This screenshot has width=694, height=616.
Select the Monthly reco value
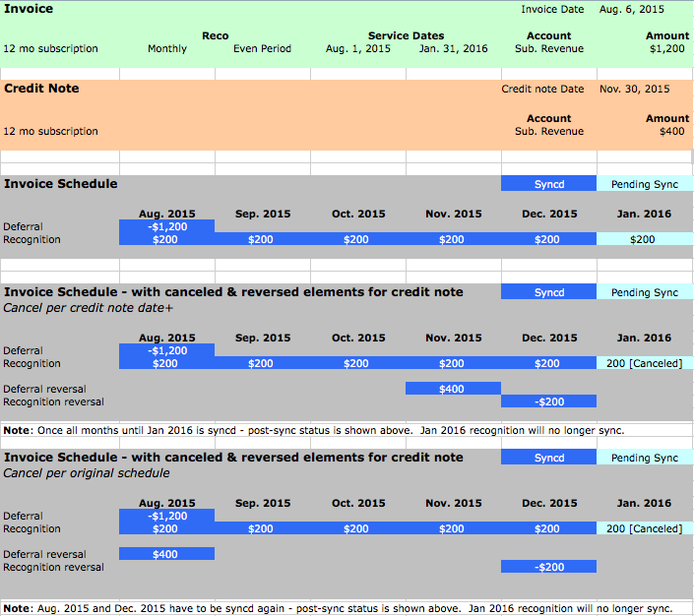[167, 48]
